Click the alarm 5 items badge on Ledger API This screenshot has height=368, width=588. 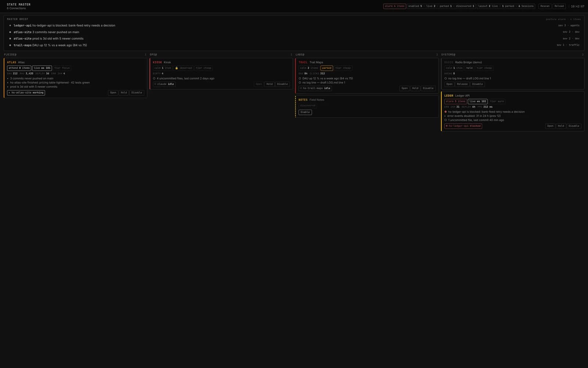click(x=456, y=102)
